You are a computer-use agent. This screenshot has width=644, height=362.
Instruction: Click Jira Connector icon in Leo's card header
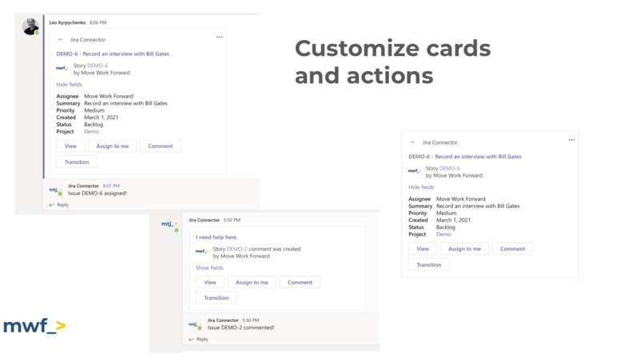point(61,39)
